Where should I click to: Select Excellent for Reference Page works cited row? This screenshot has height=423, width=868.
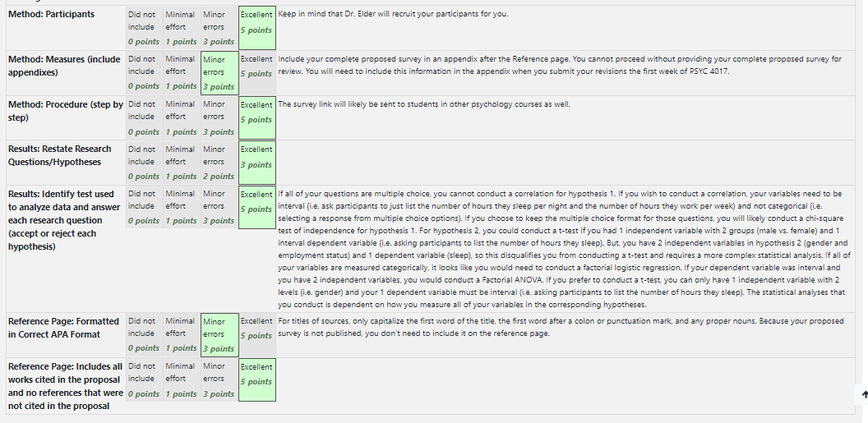(256, 380)
